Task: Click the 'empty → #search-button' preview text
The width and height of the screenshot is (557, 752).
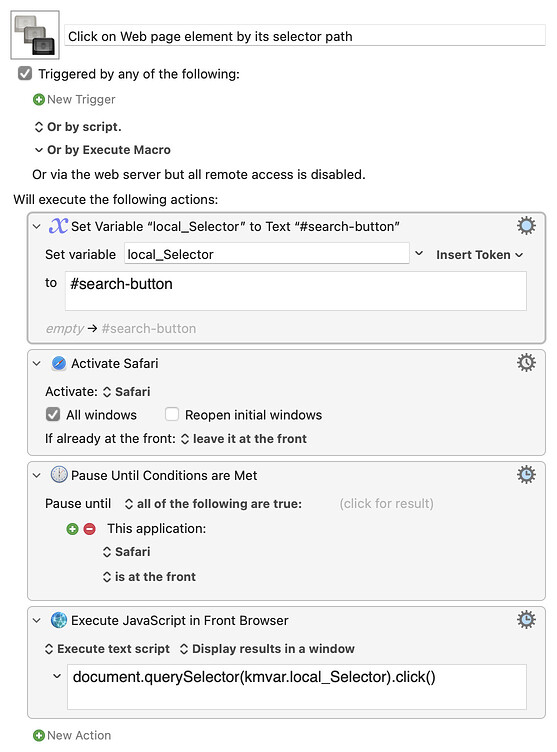Action: pyautogui.click(x=121, y=329)
